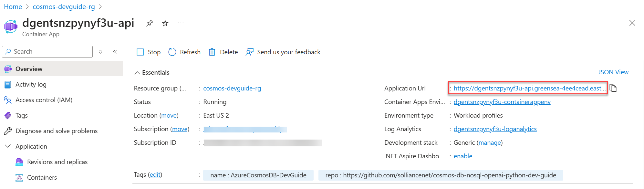Open dgentsnzpynyf3u-containerappenv environment link

click(502, 102)
